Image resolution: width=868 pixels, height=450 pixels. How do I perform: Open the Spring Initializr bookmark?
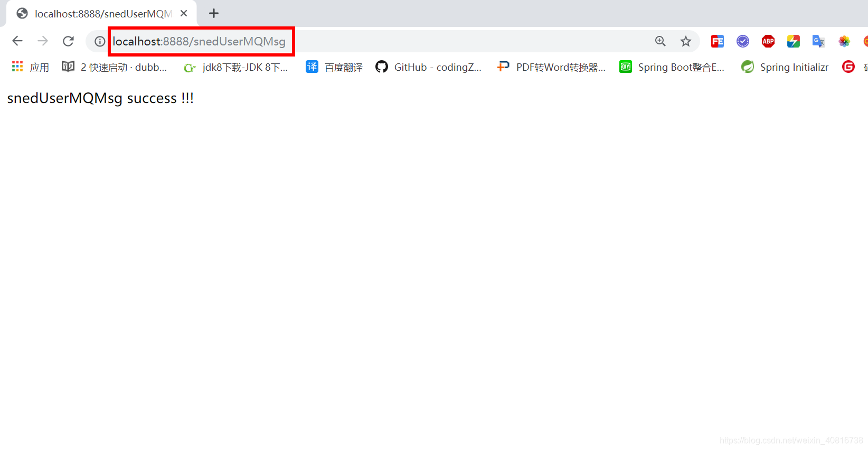tap(785, 67)
